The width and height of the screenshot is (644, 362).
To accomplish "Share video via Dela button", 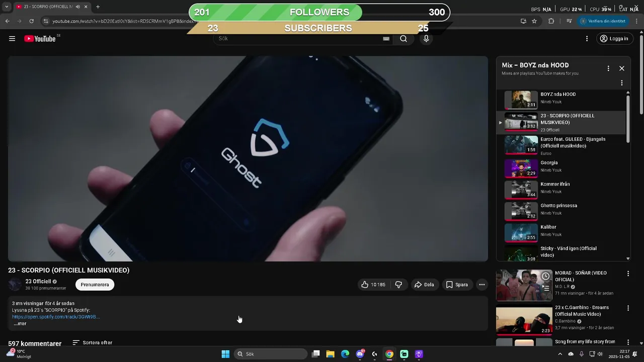I will pyautogui.click(x=424, y=285).
